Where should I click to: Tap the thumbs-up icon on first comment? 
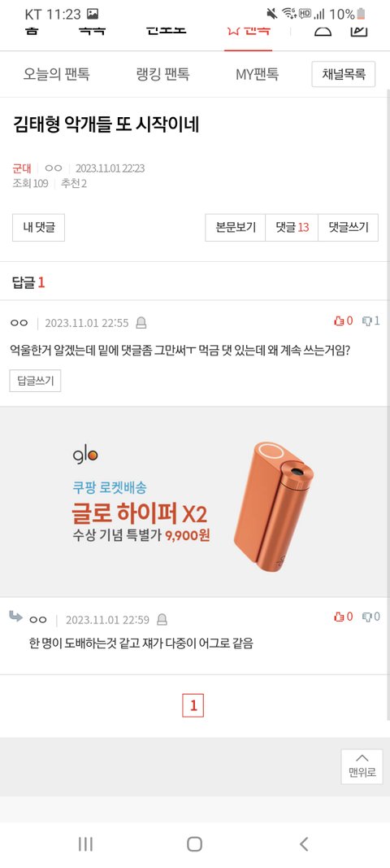339,321
